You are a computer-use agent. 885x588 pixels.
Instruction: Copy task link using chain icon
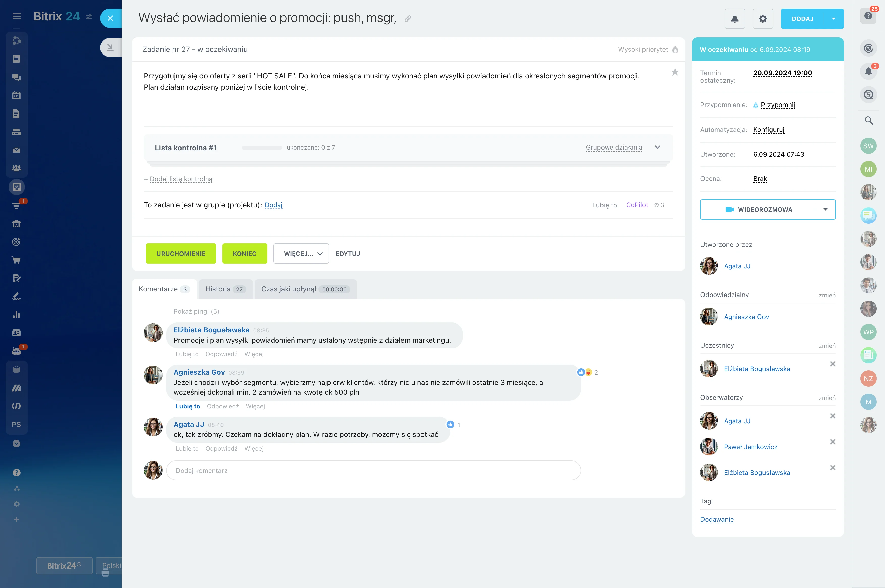408,19
